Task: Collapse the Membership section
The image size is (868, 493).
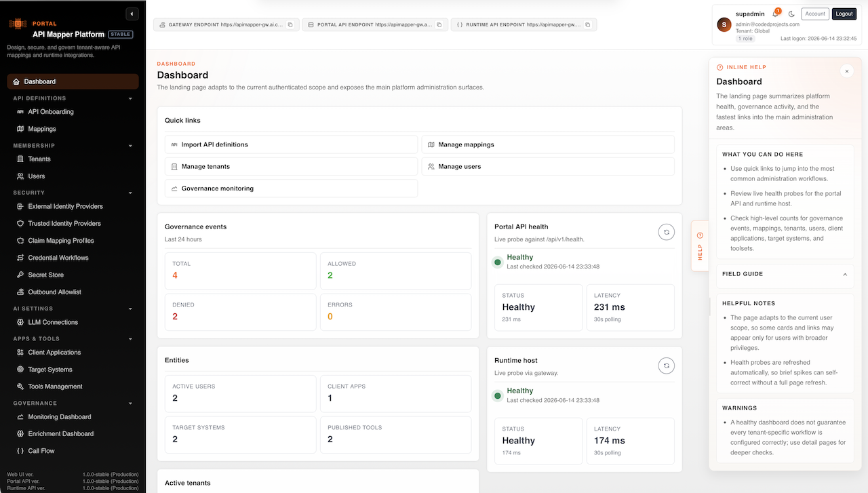Action: (x=130, y=146)
